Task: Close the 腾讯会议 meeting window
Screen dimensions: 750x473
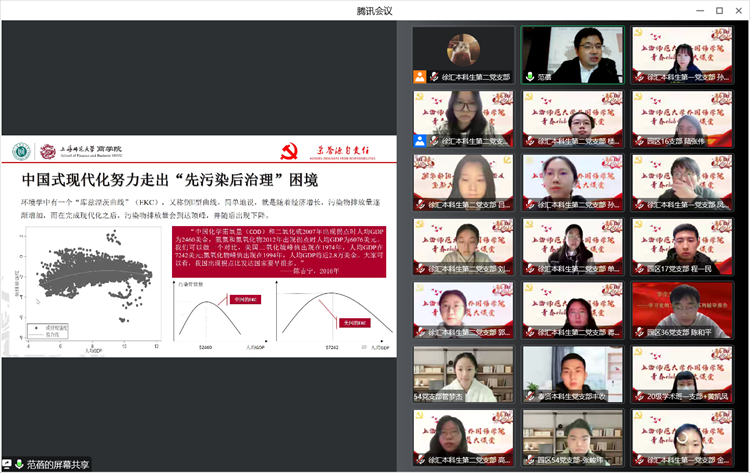Action: point(738,11)
